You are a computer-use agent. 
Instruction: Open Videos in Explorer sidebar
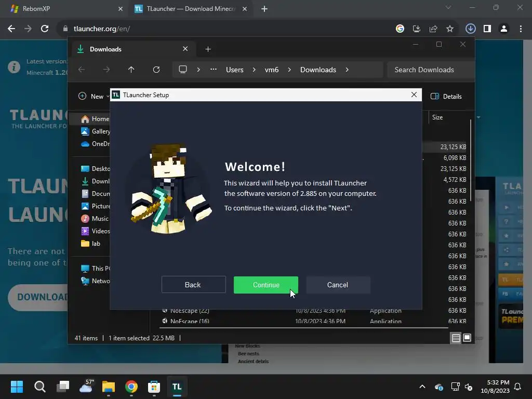click(x=96, y=231)
